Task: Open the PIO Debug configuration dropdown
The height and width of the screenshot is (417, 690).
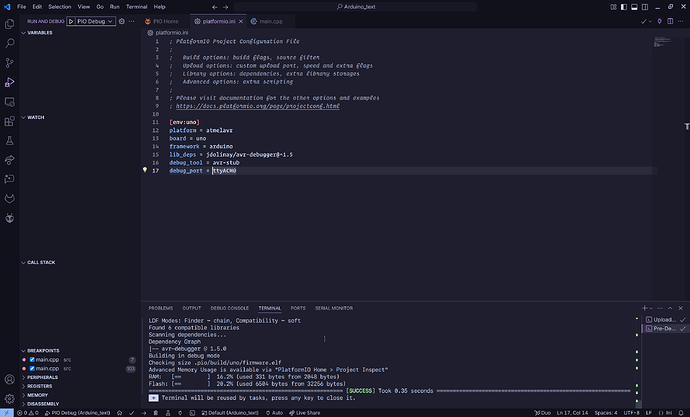Action: tap(95, 21)
